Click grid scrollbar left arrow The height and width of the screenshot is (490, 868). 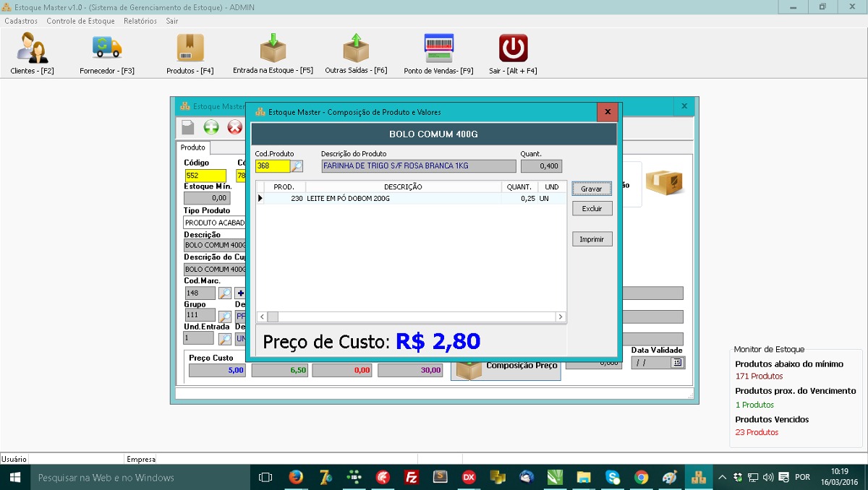[x=262, y=317]
